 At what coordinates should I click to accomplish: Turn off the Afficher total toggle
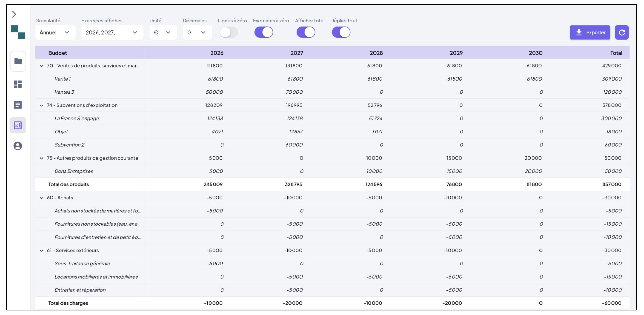point(305,32)
